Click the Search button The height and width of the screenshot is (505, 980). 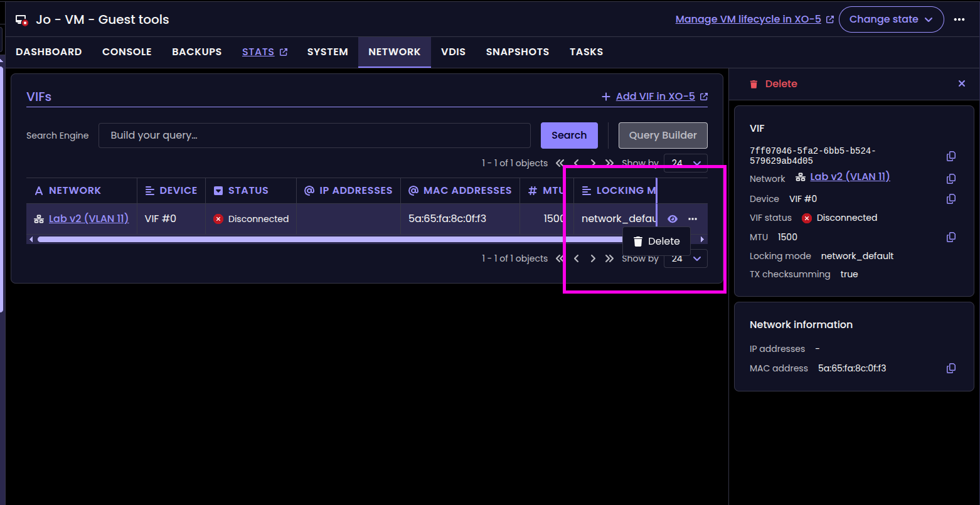(568, 136)
